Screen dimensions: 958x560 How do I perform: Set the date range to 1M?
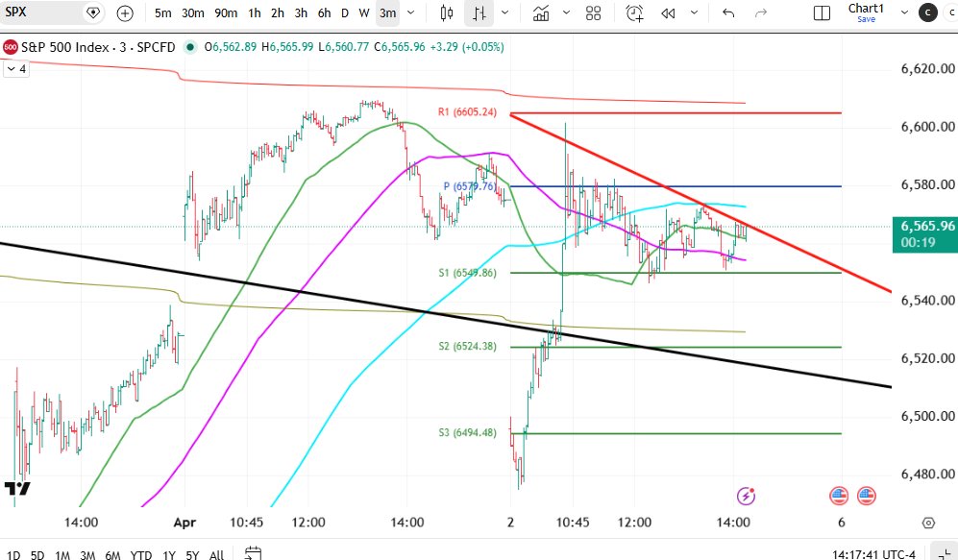(x=62, y=554)
